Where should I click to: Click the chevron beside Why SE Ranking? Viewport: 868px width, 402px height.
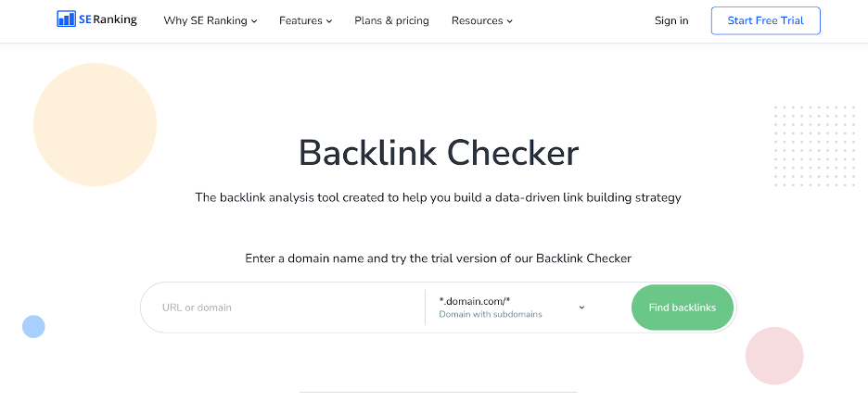pos(254,21)
